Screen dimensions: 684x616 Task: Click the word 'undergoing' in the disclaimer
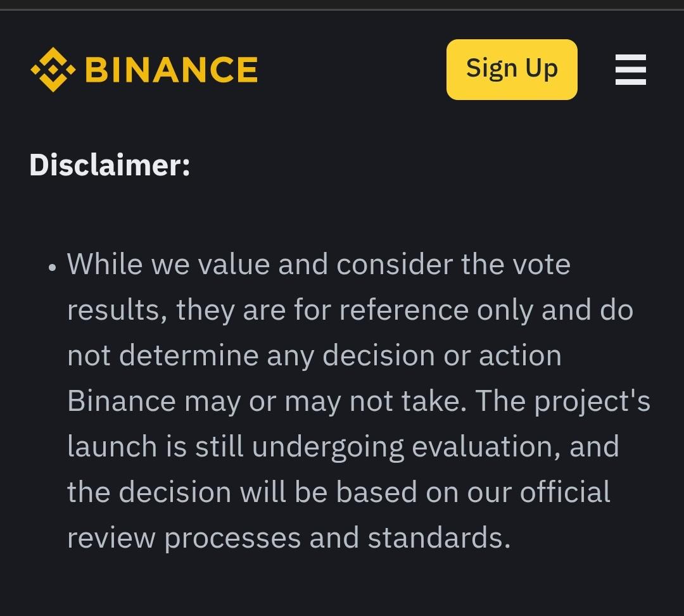click(327, 448)
